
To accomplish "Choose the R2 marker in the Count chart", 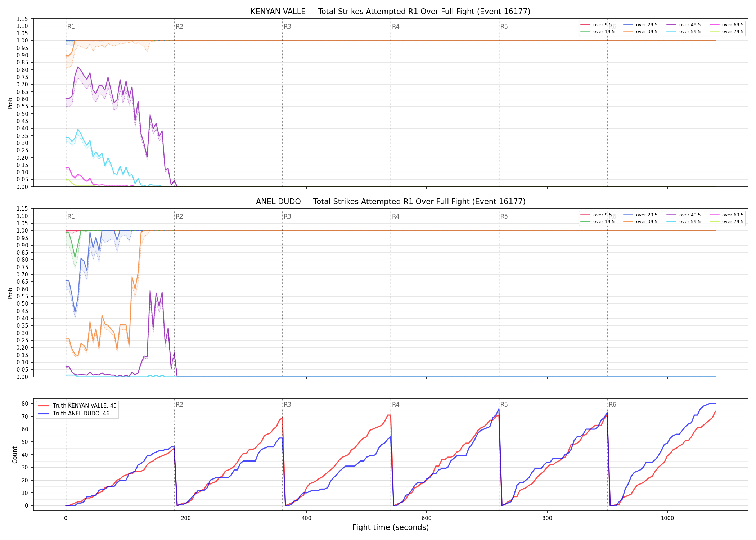I will point(179,405).
